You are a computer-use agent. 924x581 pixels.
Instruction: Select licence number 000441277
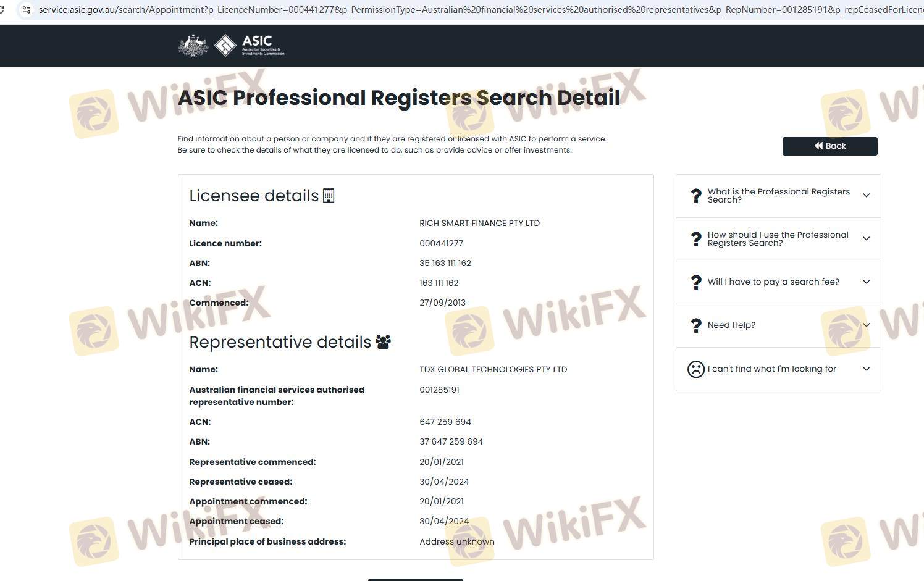[441, 243]
